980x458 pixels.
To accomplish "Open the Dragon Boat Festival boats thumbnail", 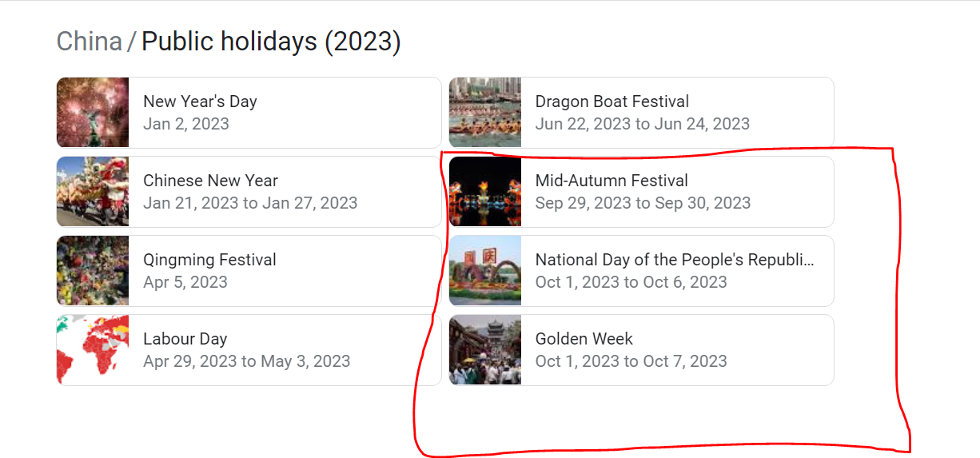I will [x=485, y=113].
